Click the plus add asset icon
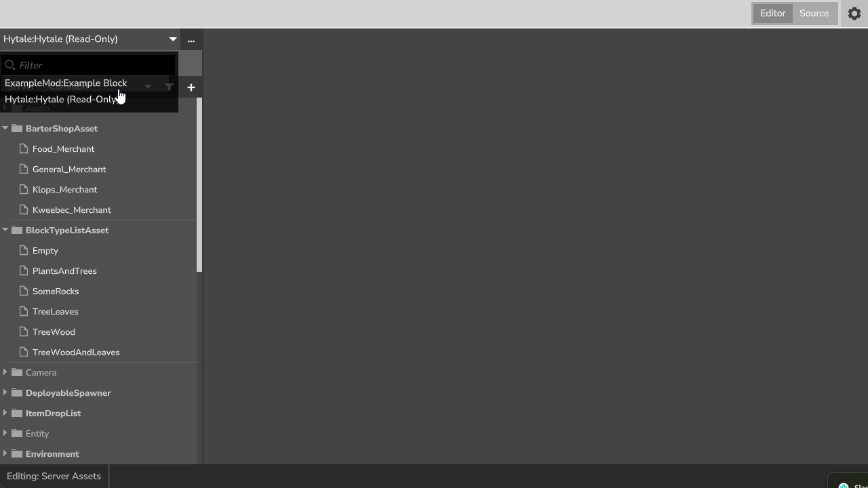868x488 pixels. [x=191, y=87]
